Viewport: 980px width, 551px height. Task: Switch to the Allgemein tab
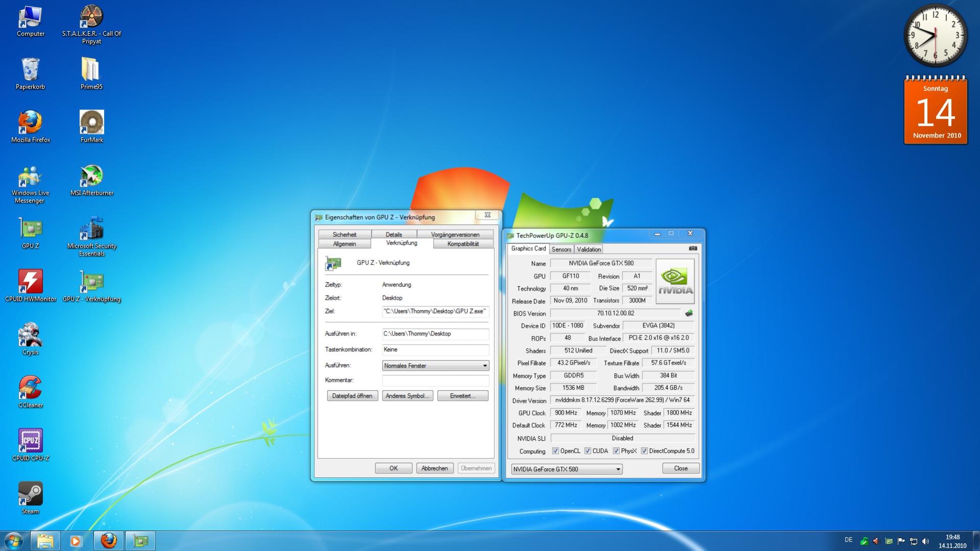click(344, 244)
